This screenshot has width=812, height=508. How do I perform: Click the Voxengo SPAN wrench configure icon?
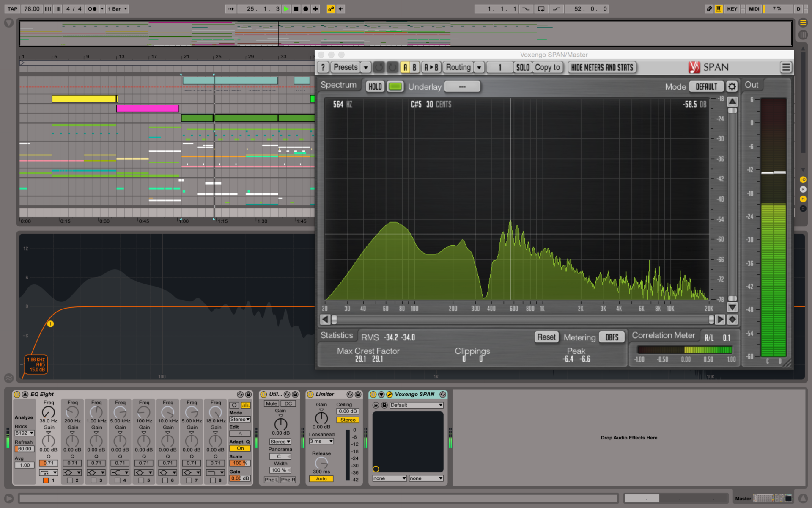390,394
